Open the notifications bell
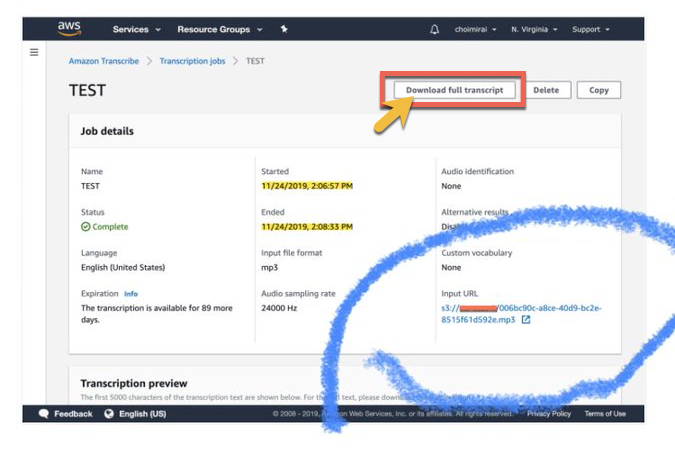Screen dimensions: 675x454 [x=434, y=29]
